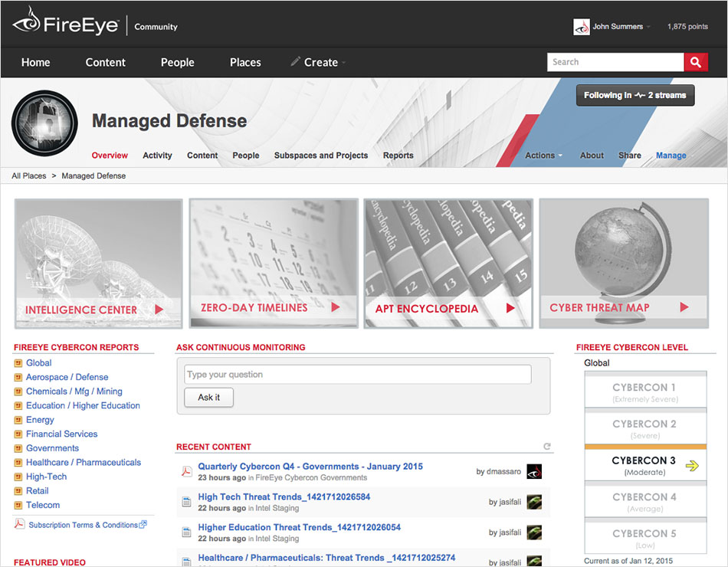
Task: Click the Ask it button
Action: pyautogui.click(x=209, y=398)
